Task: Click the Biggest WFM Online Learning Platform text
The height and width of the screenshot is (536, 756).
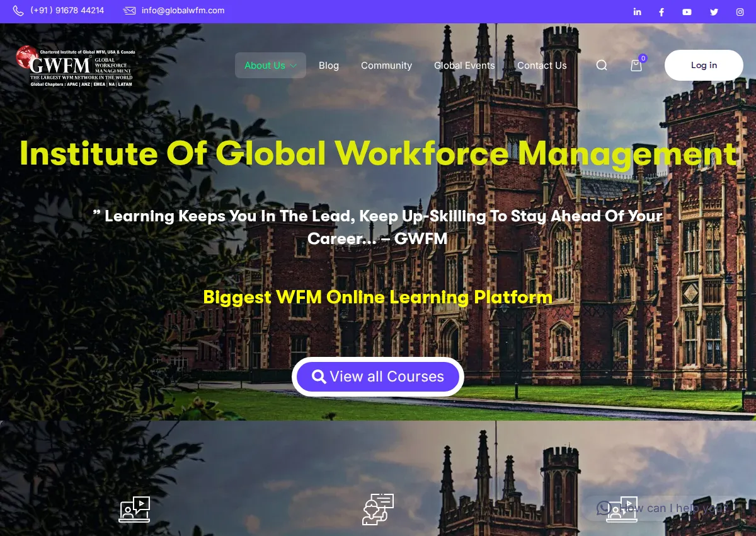Action: click(378, 297)
